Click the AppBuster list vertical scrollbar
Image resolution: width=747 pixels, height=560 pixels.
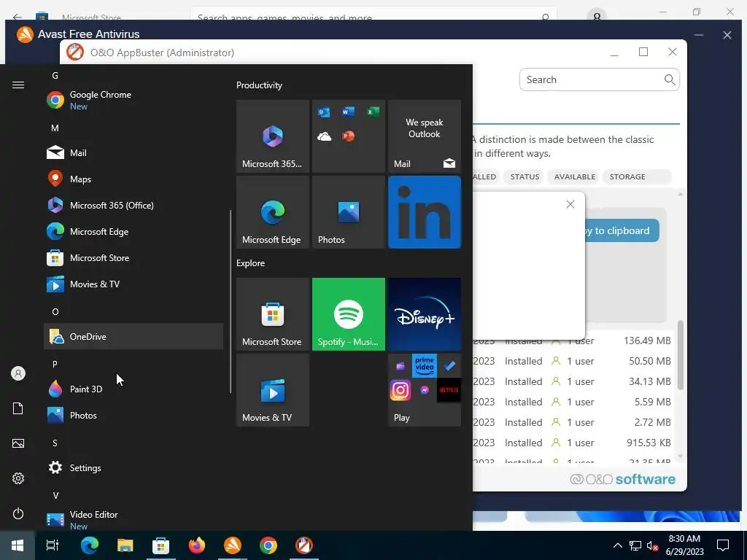click(681, 355)
